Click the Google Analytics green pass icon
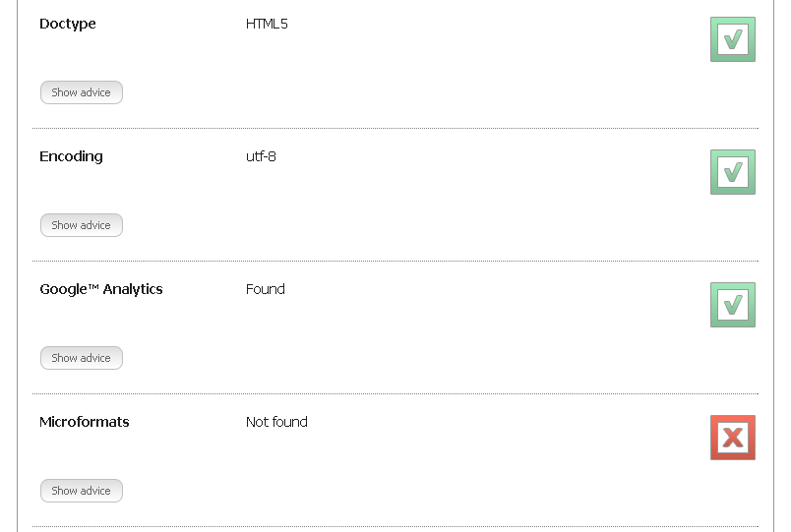 click(732, 305)
